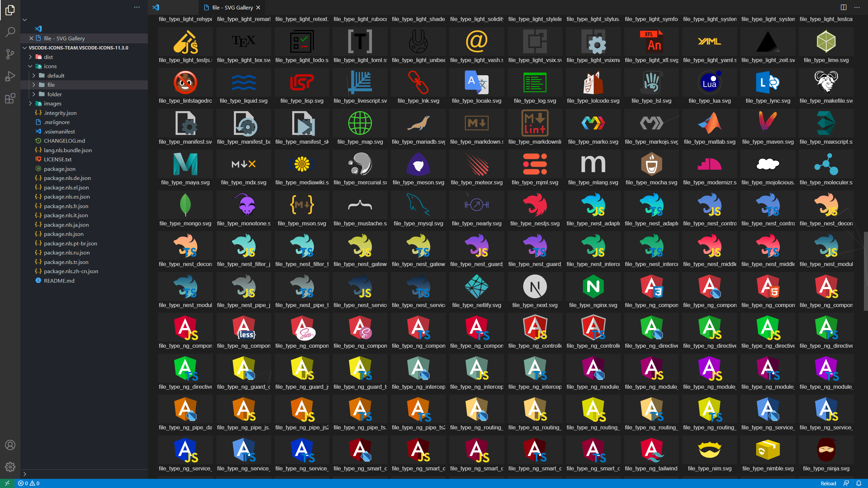This screenshot has height=488, width=868.
Task: Select the file_type_liquid.svg waves icon
Action: [243, 82]
